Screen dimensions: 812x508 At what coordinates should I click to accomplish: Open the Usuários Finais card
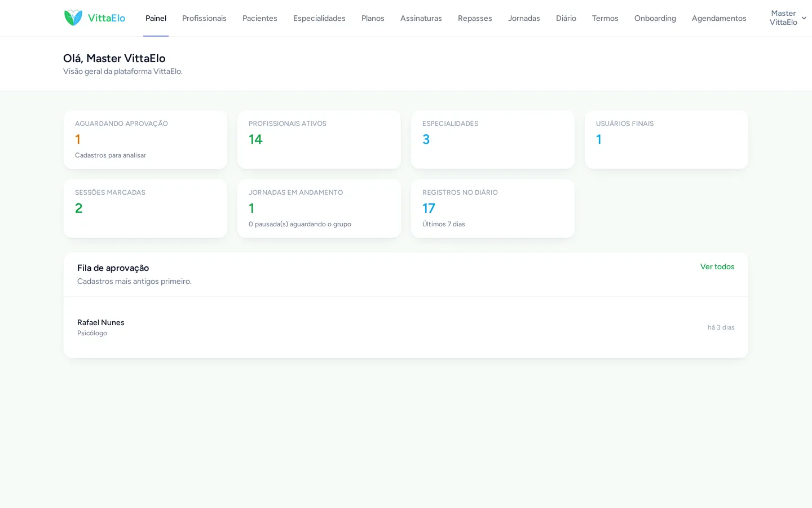pyautogui.click(x=667, y=139)
